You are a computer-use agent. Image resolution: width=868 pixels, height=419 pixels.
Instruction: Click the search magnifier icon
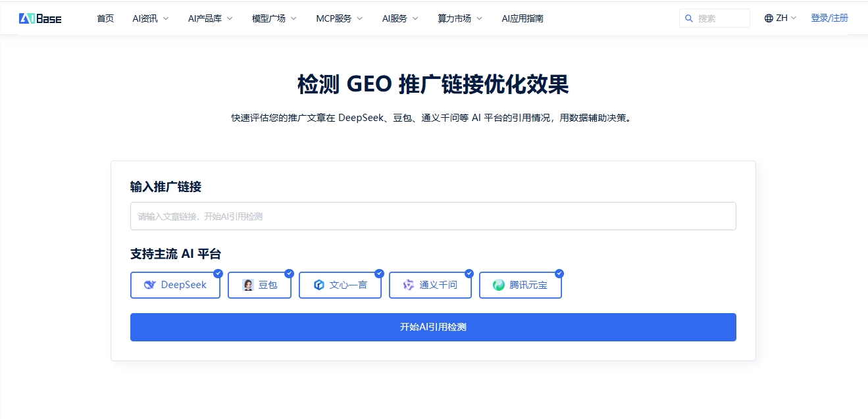click(688, 18)
